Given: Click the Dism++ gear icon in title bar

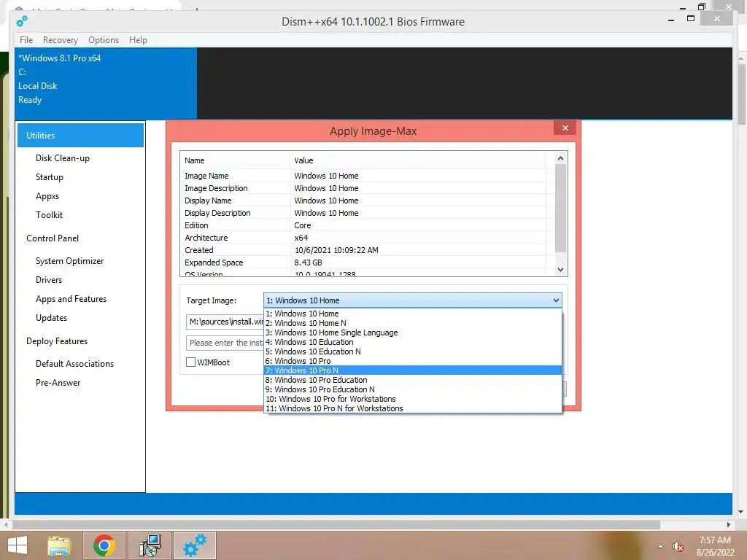Looking at the screenshot, I should [x=21, y=21].
